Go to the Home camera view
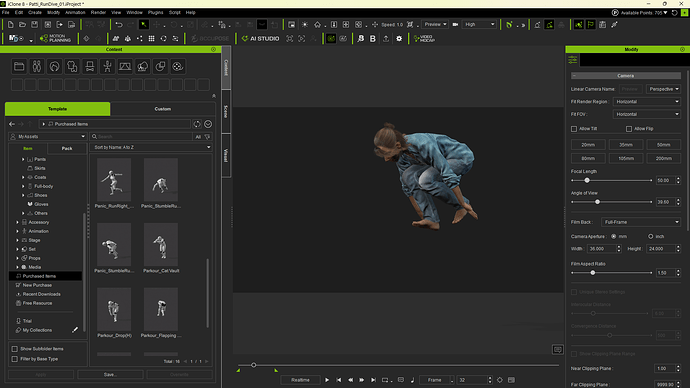The width and height of the screenshot is (690, 388). (x=317, y=25)
